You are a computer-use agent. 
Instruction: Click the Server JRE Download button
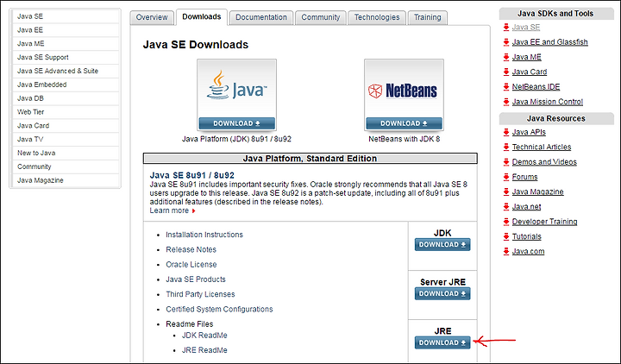442,294
